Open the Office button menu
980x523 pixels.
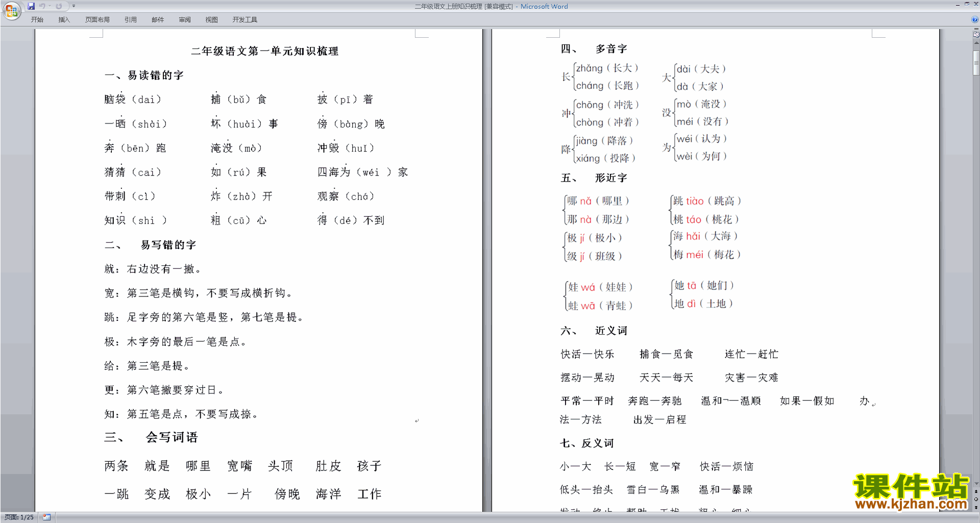click(11, 10)
